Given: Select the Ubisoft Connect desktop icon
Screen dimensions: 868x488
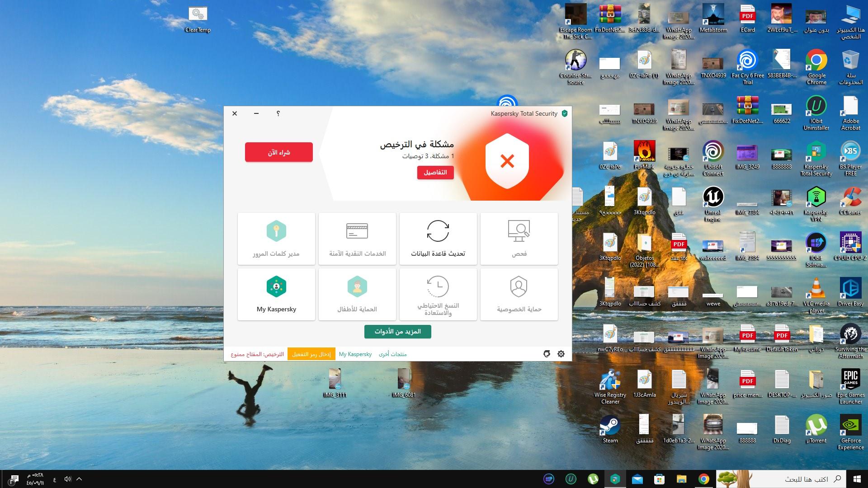Looking at the screenshot, I should [x=713, y=158].
